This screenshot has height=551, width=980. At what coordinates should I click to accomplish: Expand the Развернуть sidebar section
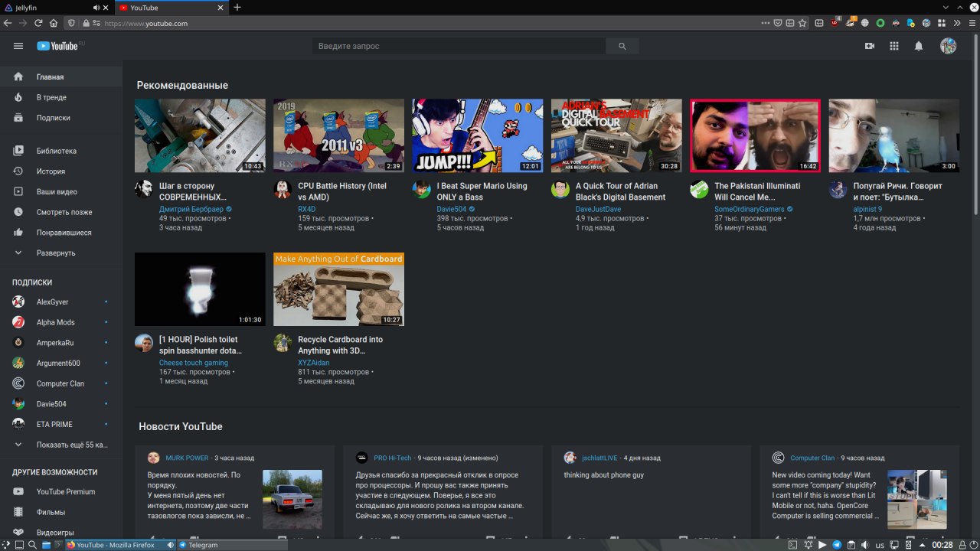point(61,253)
